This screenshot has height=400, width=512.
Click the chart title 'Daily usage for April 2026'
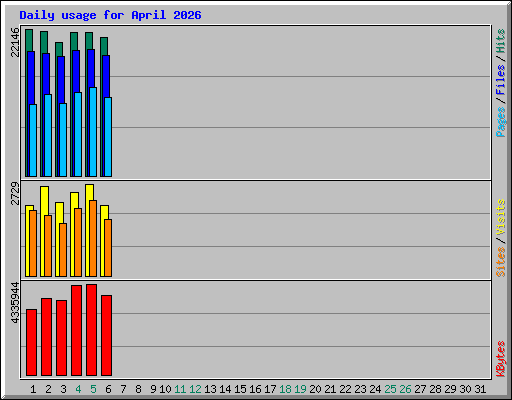pos(110,15)
